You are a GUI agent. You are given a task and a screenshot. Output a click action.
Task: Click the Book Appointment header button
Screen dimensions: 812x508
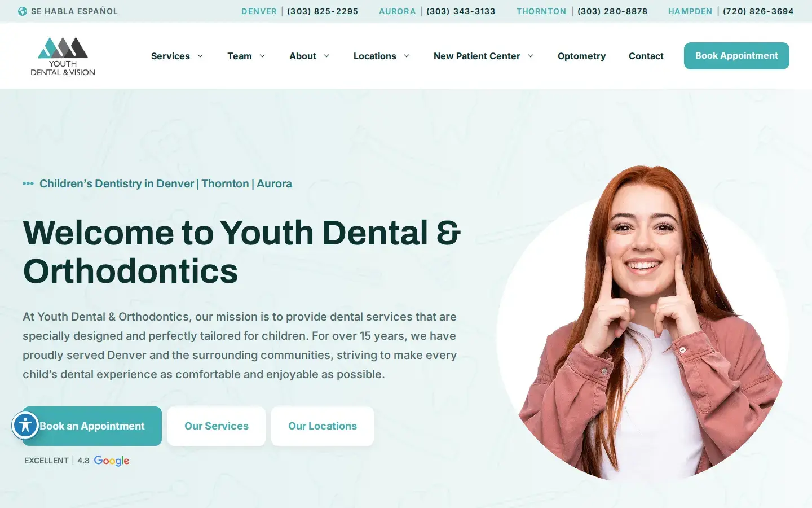click(x=736, y=56)
